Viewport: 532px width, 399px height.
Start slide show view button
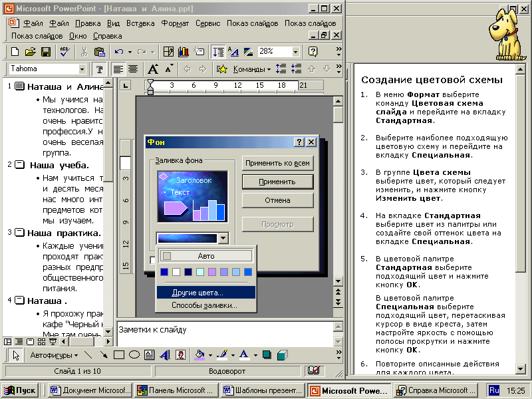tap(53, 341)
